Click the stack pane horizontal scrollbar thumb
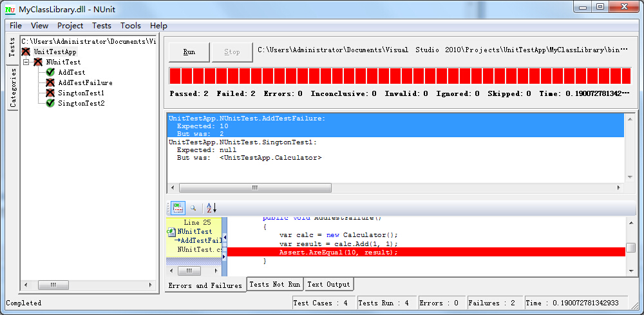The image size is (644, 315). click(189, 271)
